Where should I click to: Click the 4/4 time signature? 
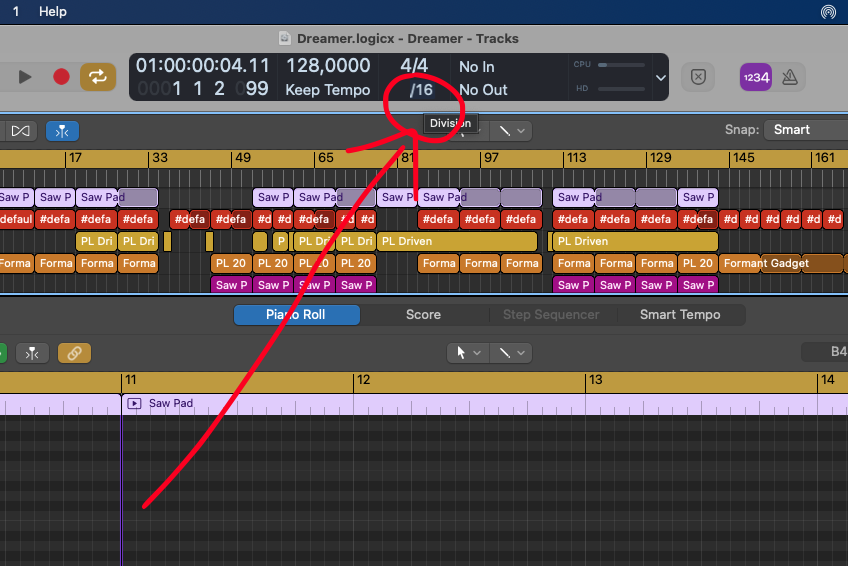click(414, 66)
